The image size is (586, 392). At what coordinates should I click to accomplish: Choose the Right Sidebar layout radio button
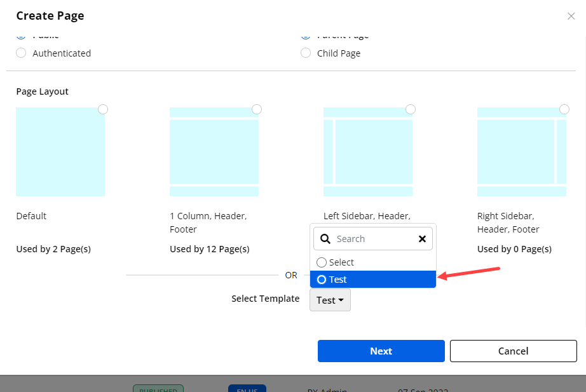point(564,109)
